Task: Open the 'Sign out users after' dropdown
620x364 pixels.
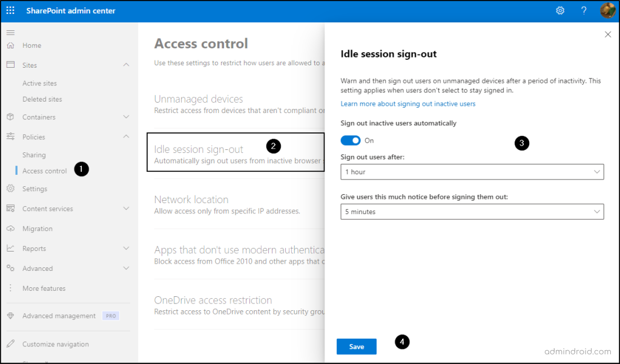Action: [x=472, y=172]
